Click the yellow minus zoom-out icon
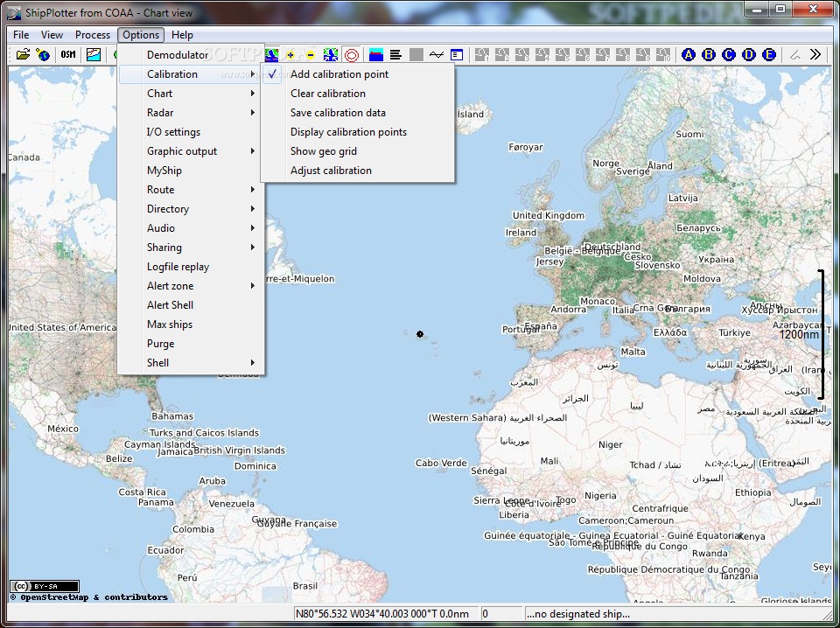 pos(310,54)
